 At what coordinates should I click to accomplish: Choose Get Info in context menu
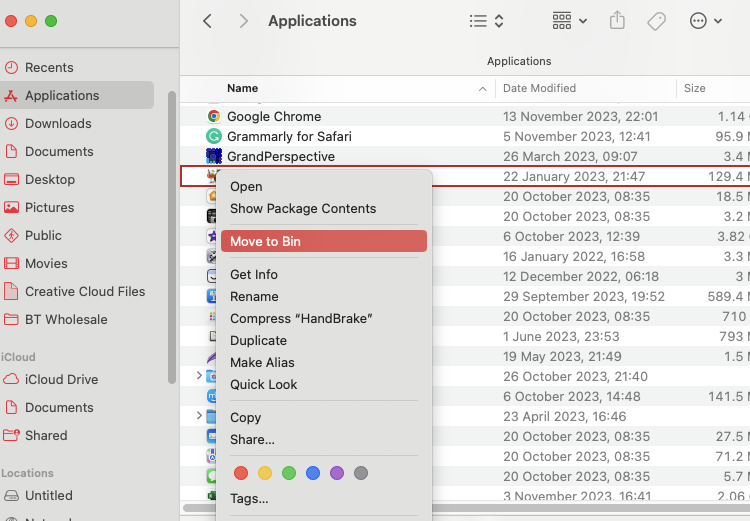point(324,275)
